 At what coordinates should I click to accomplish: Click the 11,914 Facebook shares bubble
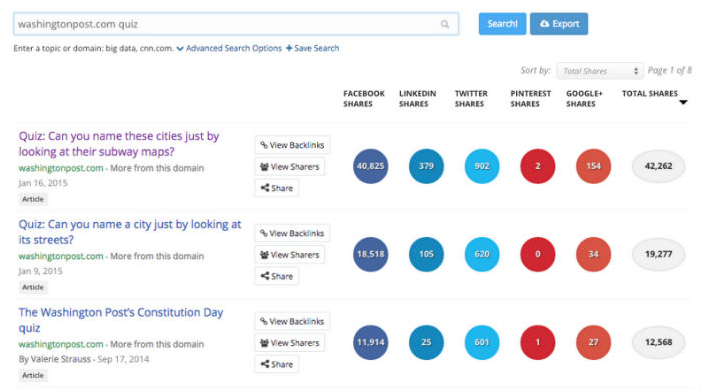[370, 342]
